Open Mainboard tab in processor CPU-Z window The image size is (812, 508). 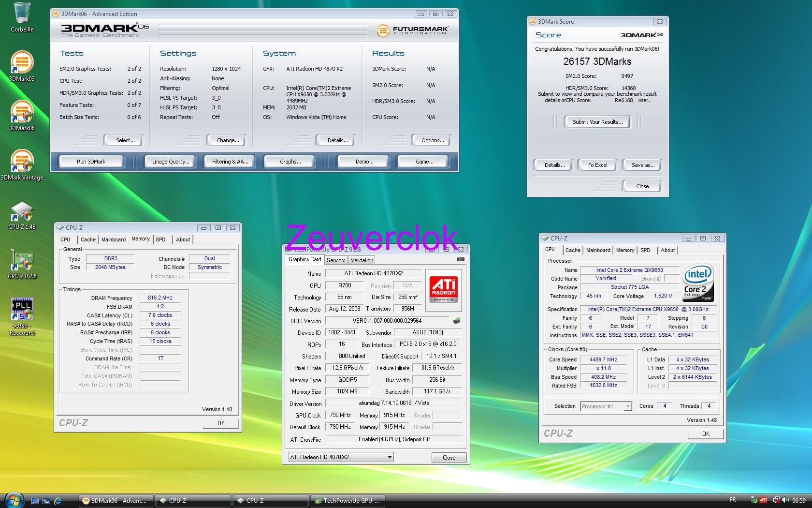pos(598,250)
